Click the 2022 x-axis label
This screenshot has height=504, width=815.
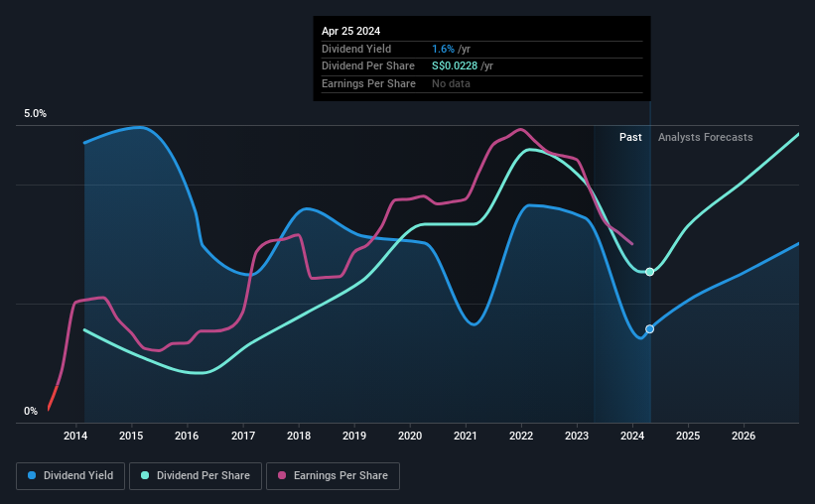[x=521, y=436]
